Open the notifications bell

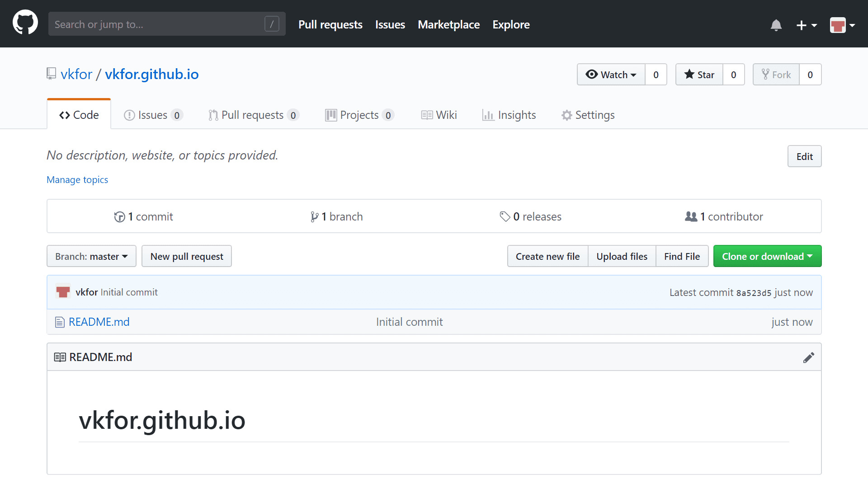point(776,25)
